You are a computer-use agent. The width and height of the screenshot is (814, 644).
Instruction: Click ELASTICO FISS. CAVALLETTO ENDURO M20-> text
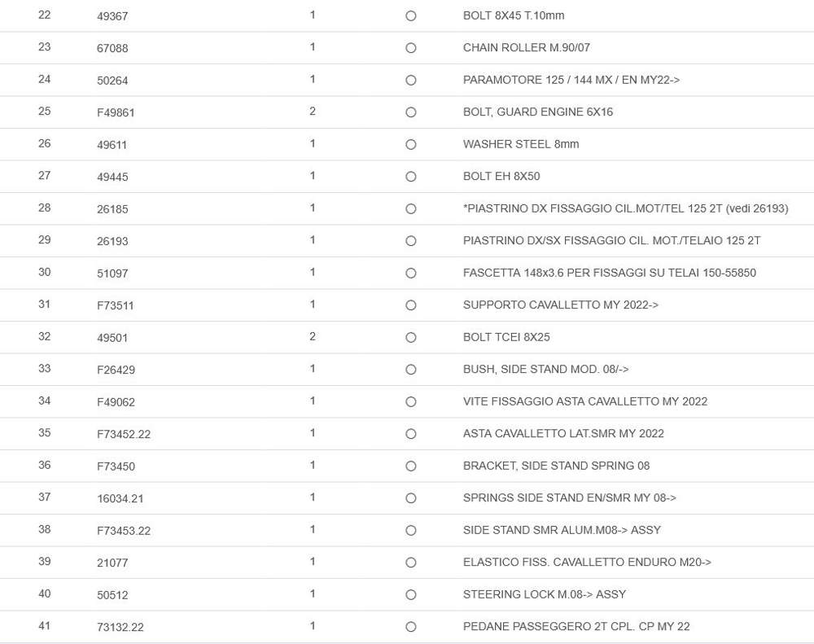click(587, 562)
